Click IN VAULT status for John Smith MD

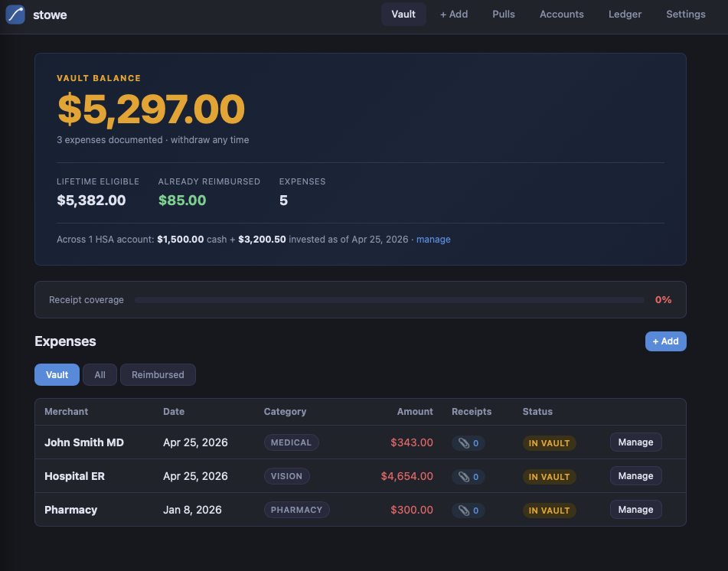[549, 443]
